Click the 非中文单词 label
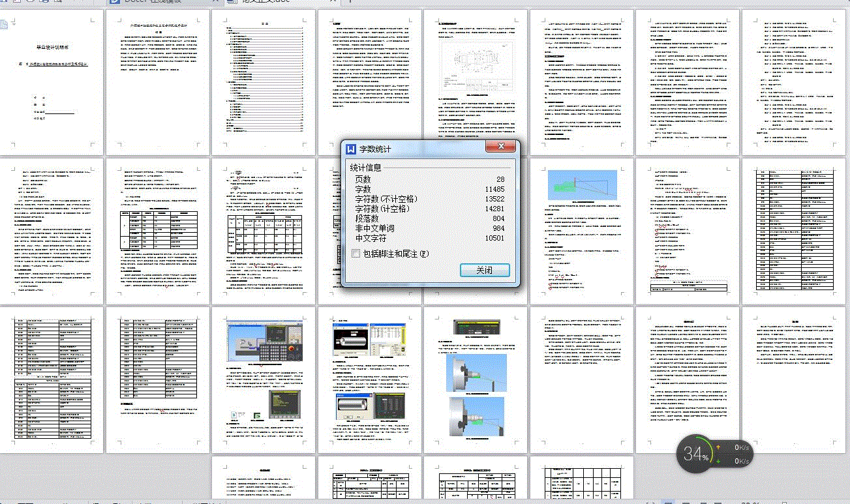 coord(374,228)
